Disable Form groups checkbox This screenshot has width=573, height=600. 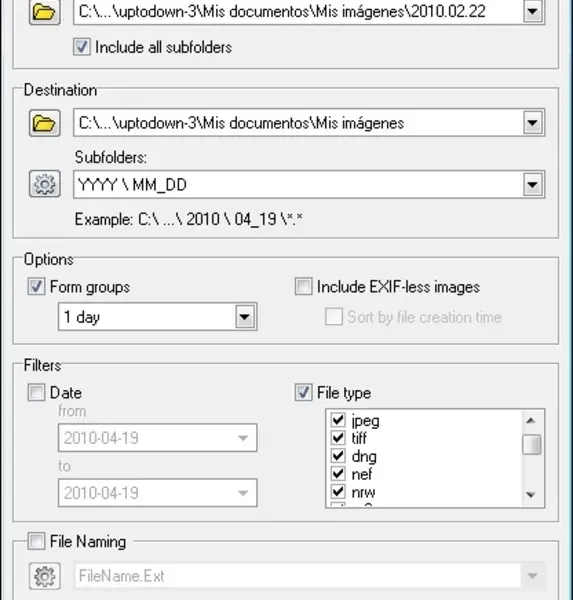point(36,287)
